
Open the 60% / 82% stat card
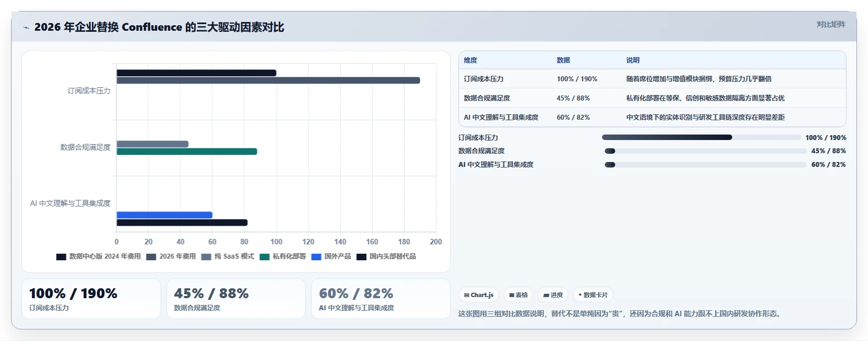tap(381, 299)
